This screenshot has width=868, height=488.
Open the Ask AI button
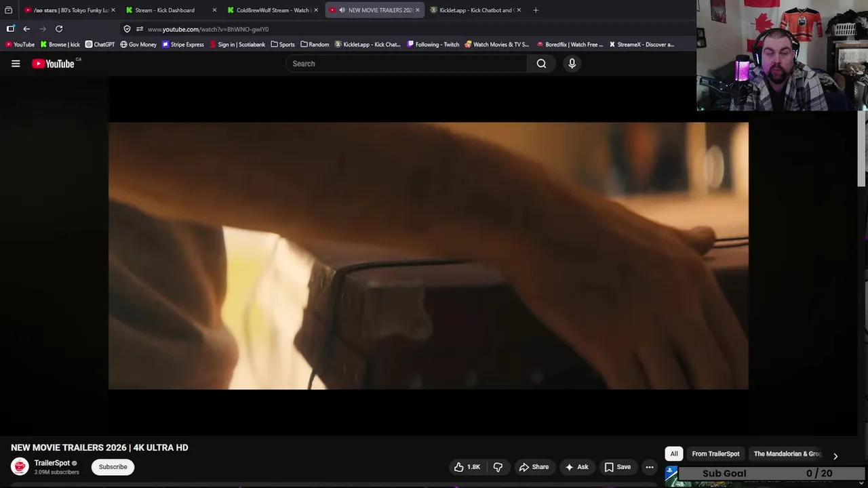[x=577, y=467]
